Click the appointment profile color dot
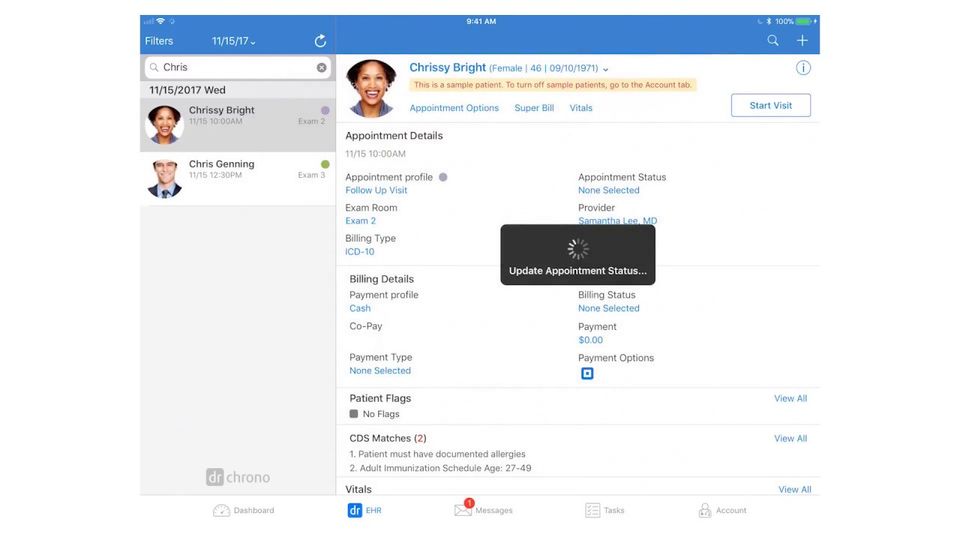Image resolution: width=960 pixels, height=540 pixels. click(x=443, y=177)
